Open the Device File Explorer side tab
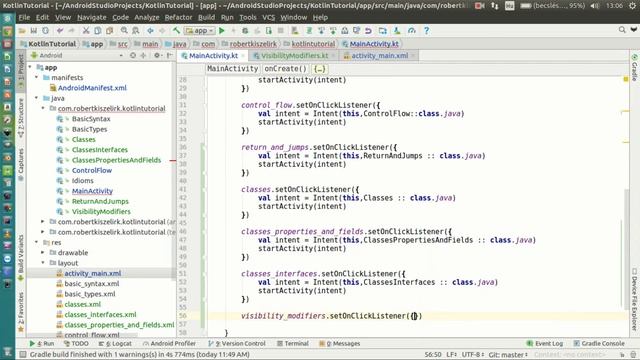Screen dimensions: 640x360 click(634, 299)
